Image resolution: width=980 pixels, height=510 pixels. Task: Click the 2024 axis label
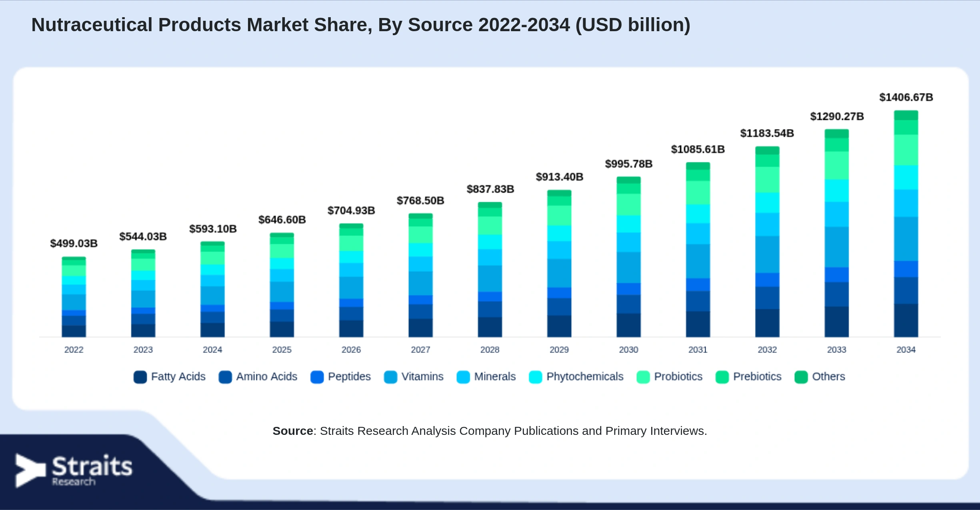tap(212, 350)
